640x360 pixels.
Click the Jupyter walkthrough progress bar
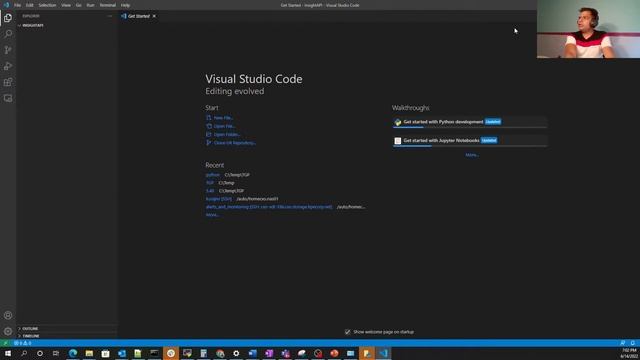[x=469, y=146]
